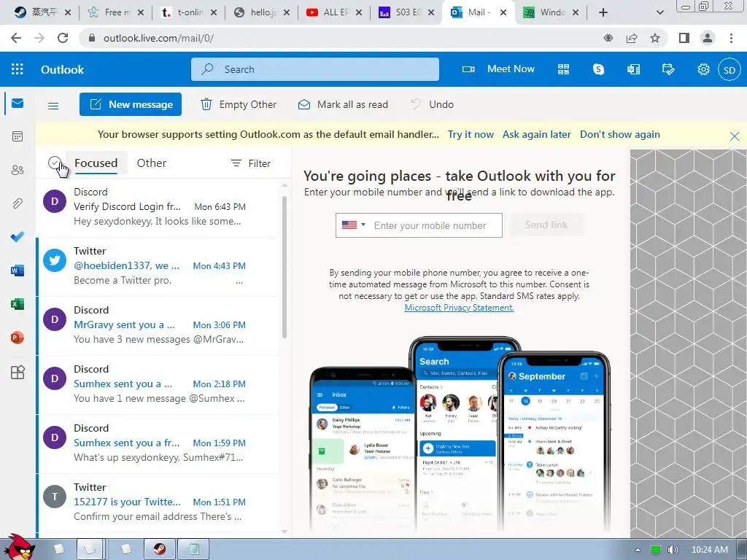747x560 pixels.
Task: Open the browser share icon
Action: click(632, 38)
